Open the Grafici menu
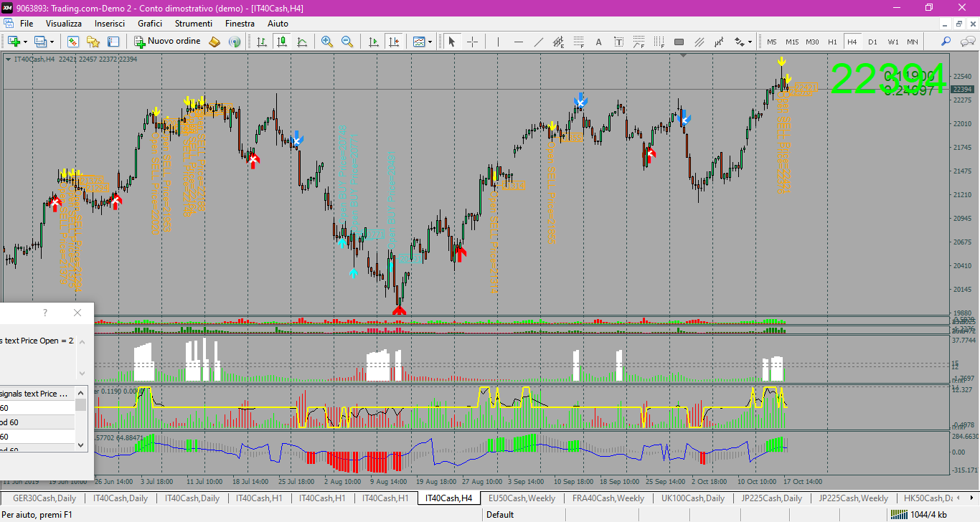Viewport: 980px width, 522px height. [150, 24]
